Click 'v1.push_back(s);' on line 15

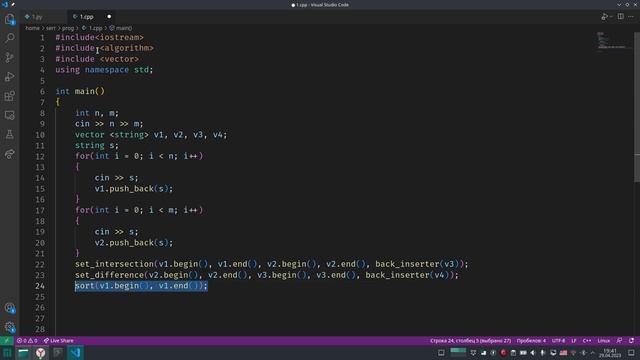(134, 189)
